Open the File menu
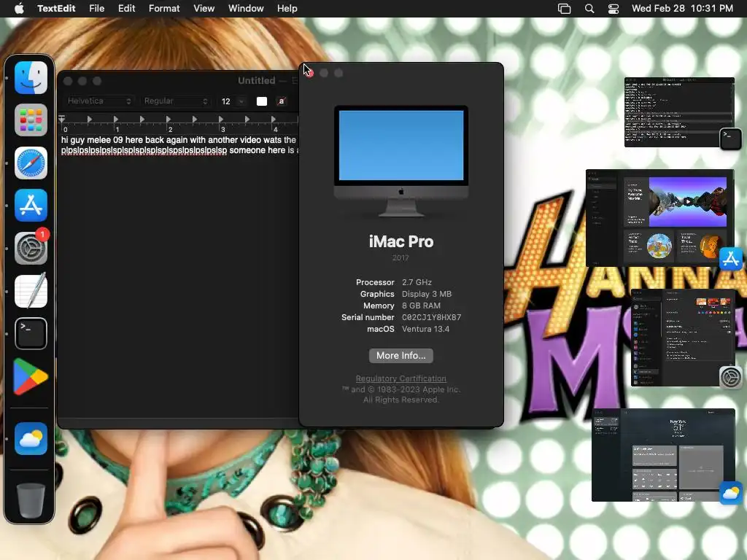 click(x=97, y=9)
